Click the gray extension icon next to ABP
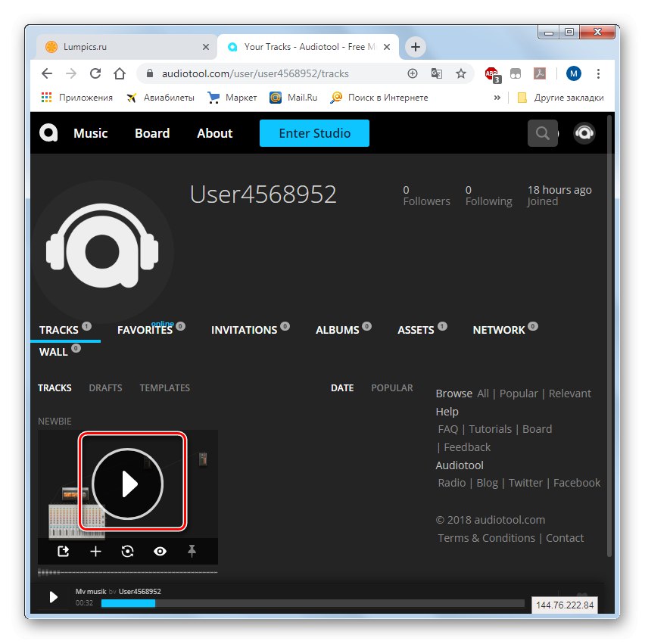The width and height of the screenshot is (645, 644). point(516,73)
